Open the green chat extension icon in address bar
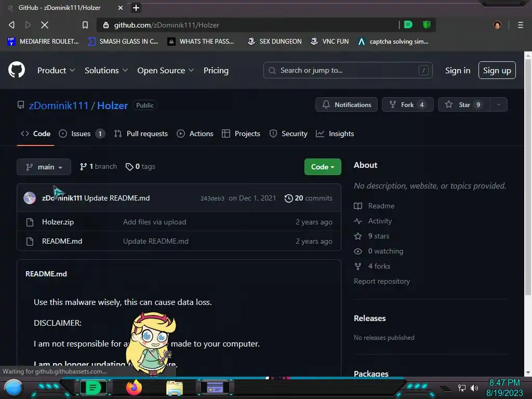The height and width of the screenshot is (399, 532). point(408,24)
